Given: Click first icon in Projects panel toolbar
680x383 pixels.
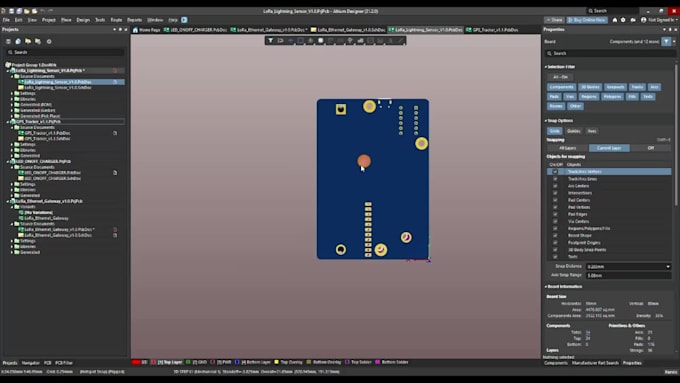Looking at the screenshot, I should (8, 41).
